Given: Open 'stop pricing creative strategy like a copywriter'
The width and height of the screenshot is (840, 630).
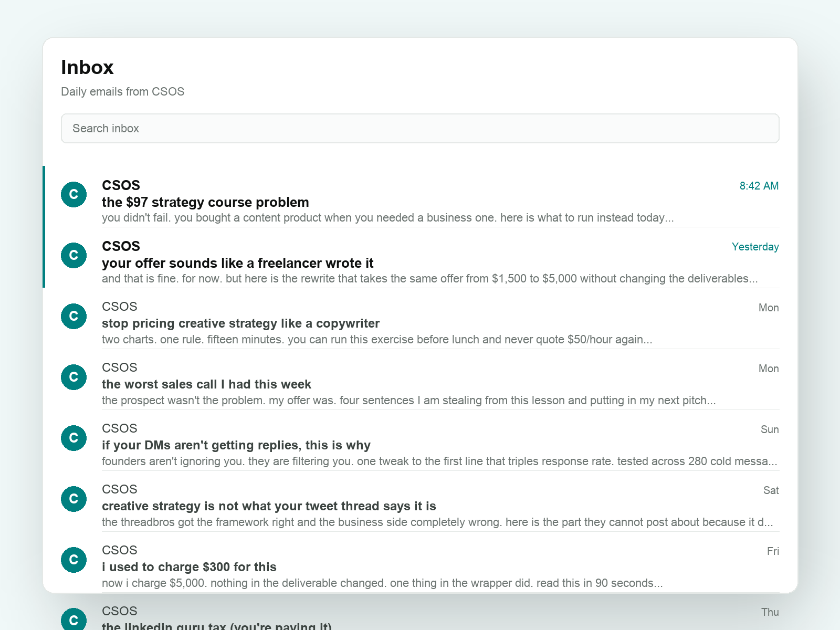Looking at the screenshot, I should click(x=240, y=323).
